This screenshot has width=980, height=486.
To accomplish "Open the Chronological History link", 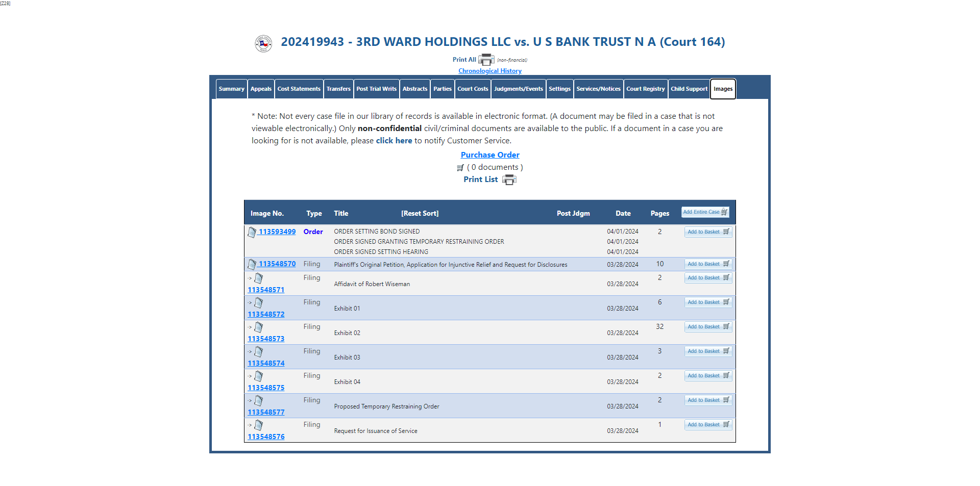I will tap(490, 71).
